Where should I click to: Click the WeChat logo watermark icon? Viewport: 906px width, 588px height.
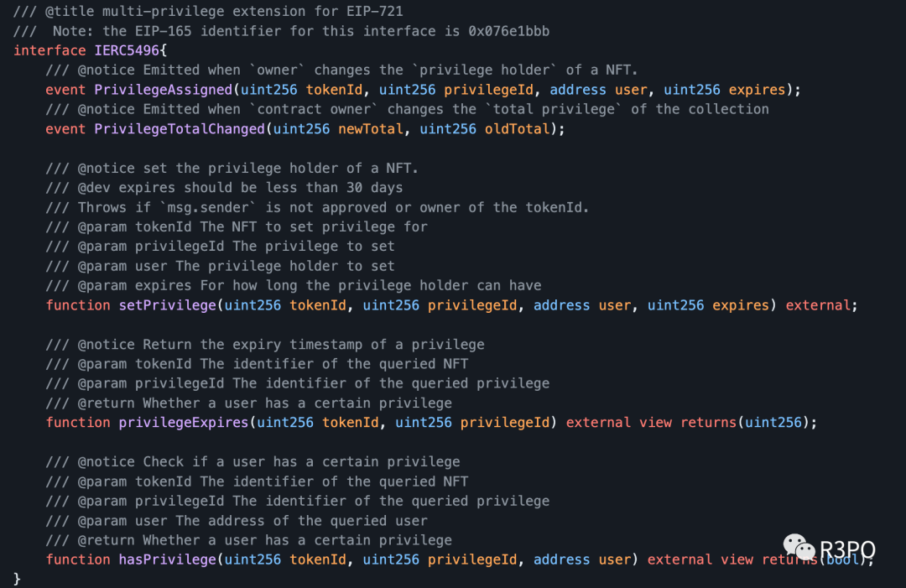799,547
